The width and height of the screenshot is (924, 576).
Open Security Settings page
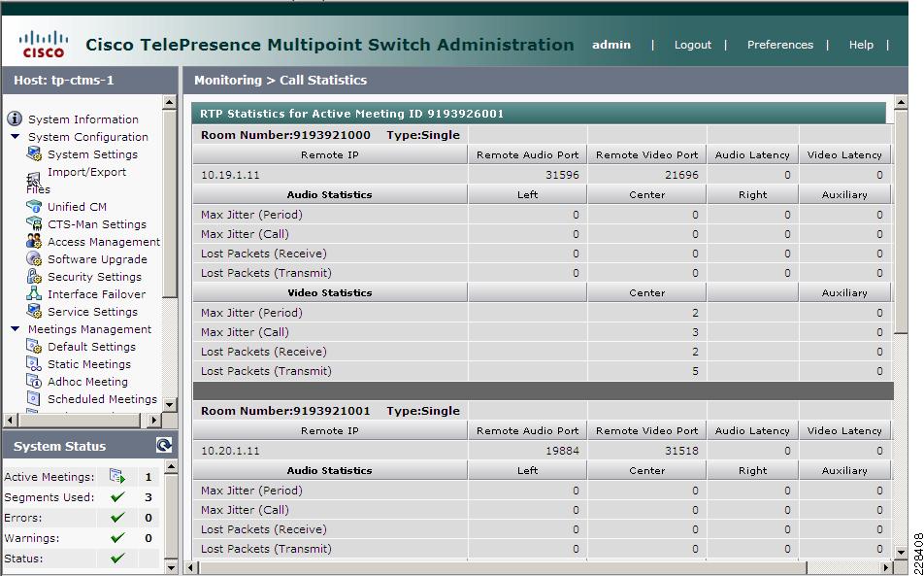[x=94, y=277]
